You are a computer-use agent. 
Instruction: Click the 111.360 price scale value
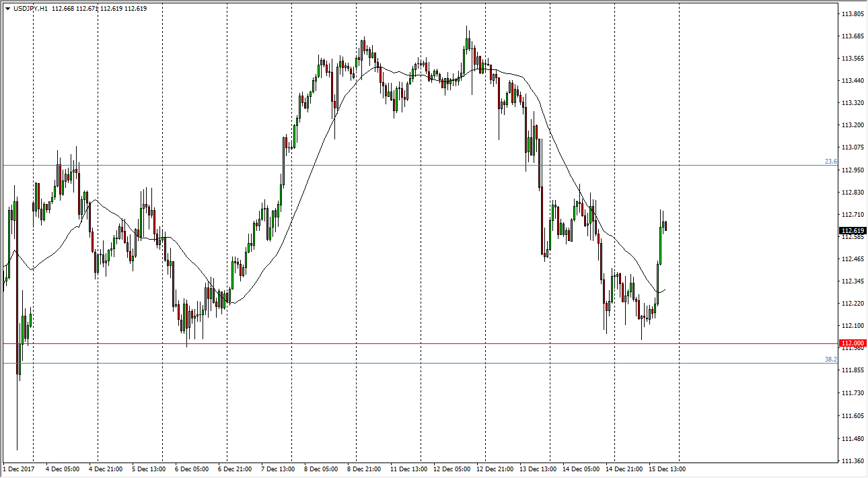[x=853, y=461]
